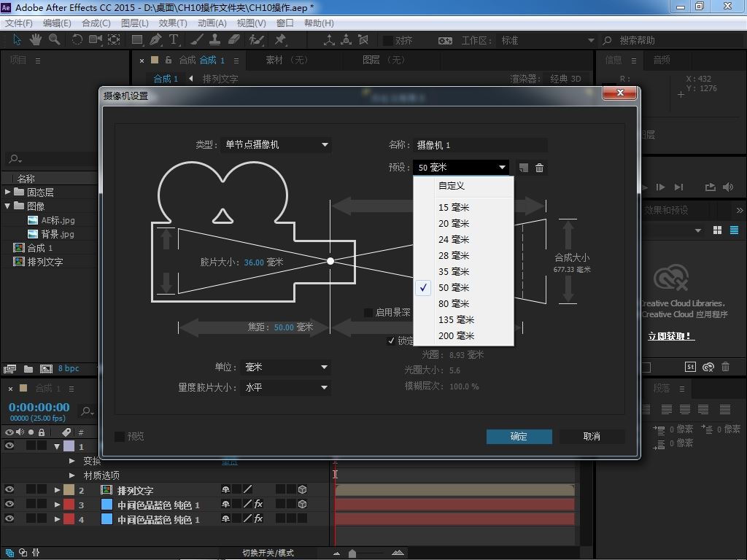Click the 8 bpc color depth button
747x560 pixels.
[x=69, y=368]
